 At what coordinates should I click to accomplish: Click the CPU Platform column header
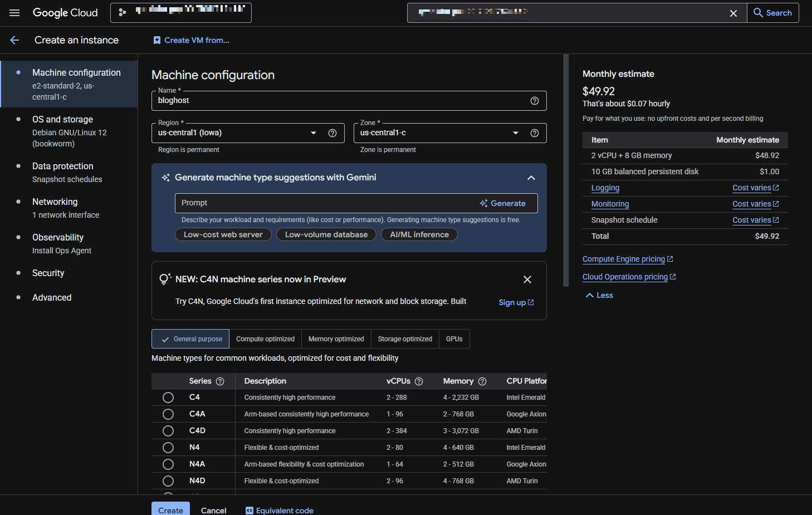click(526, 381)
